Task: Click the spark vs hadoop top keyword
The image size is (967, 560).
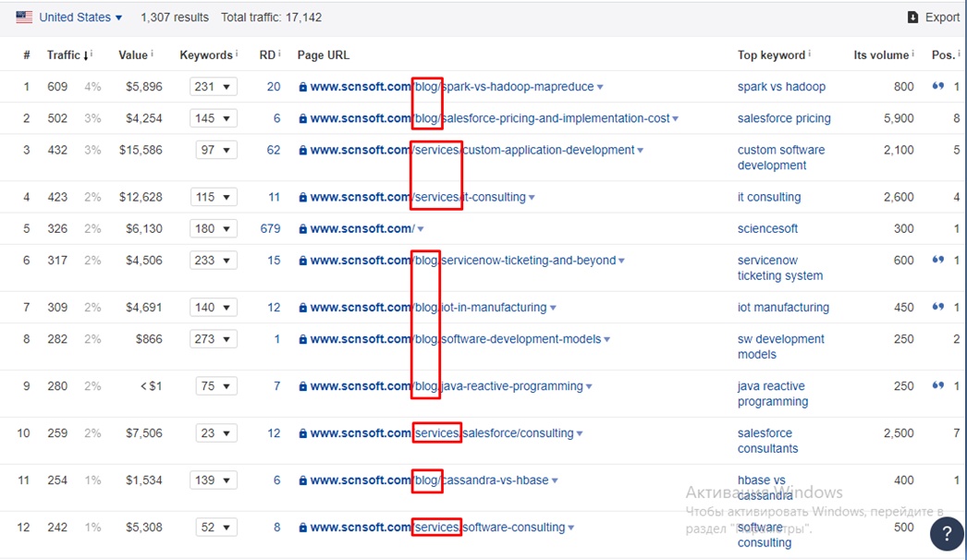Action: click(781, 87)
